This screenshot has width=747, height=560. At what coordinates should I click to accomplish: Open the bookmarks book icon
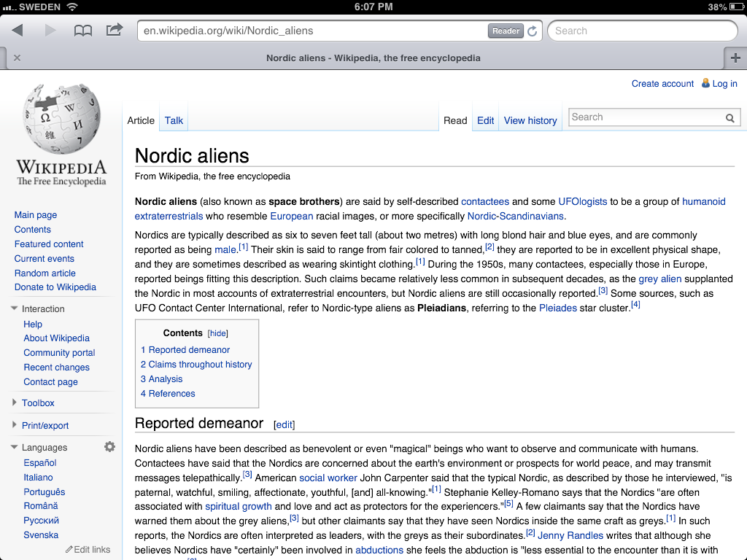click(x=83, y=31)
